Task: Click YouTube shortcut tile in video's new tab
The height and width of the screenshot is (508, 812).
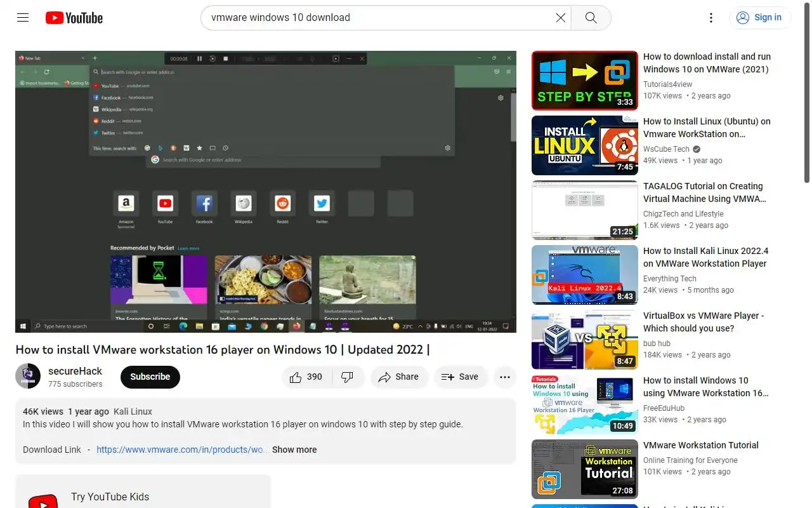Action: (165, 203)
